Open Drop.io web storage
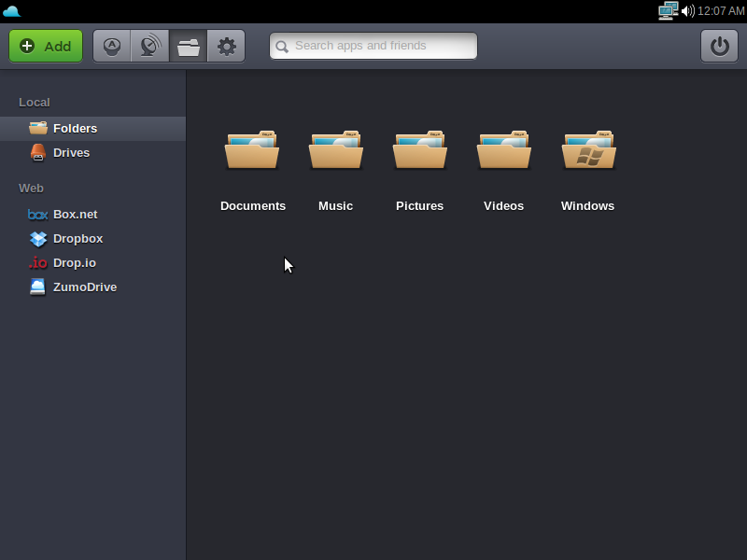 pyautogui.click(x=74, y=263)
